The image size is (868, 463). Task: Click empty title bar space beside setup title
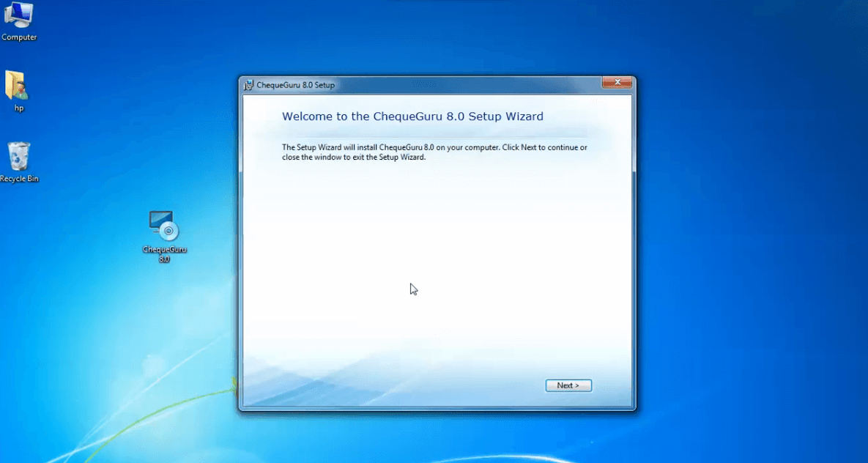click(x=469, y=85)
